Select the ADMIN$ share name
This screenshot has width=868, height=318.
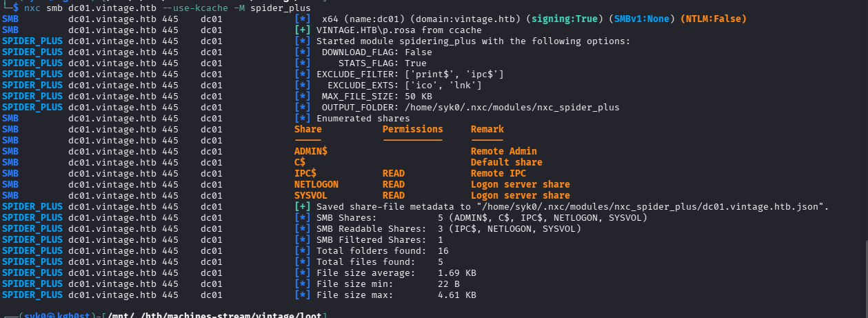(x=311, y=151)
